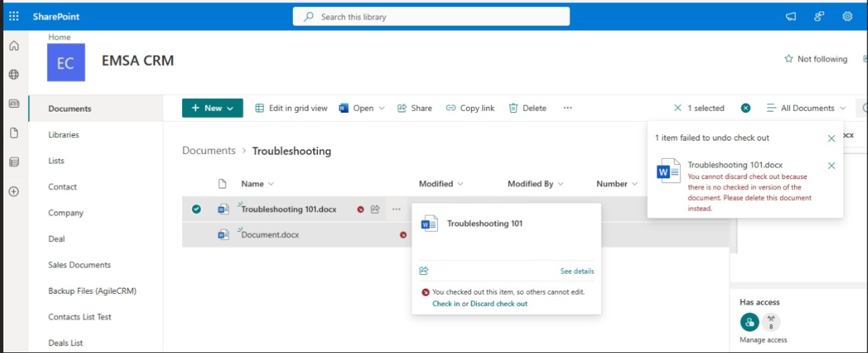Click the checked-out red icon on Troubleshooting 101.docx
The width and height of the screenshot is (868, 353).
click(x=361, y=209)
